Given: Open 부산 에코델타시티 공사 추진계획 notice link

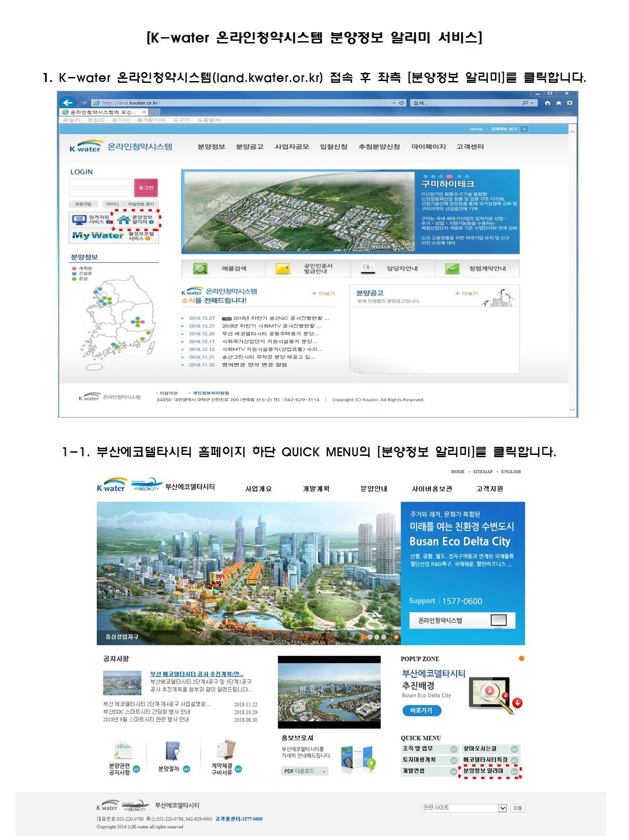Looking at the screenshot, I should coord(197,674).
